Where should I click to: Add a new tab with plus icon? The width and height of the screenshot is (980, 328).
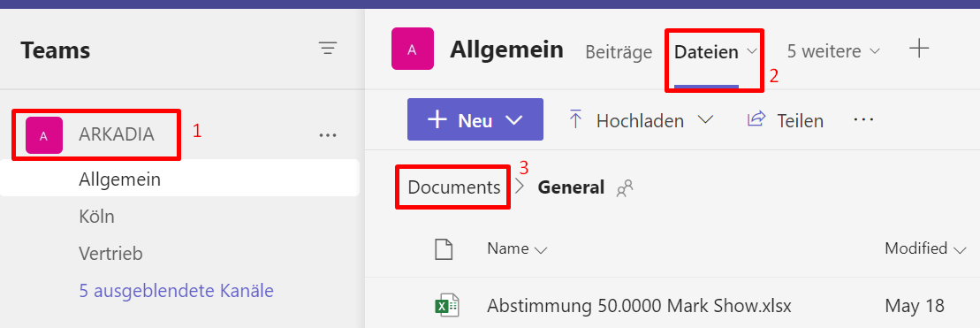(x=919, y=48)
